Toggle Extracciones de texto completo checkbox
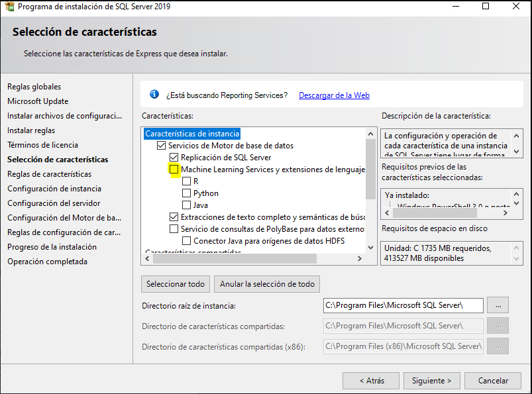 [174, 217]
